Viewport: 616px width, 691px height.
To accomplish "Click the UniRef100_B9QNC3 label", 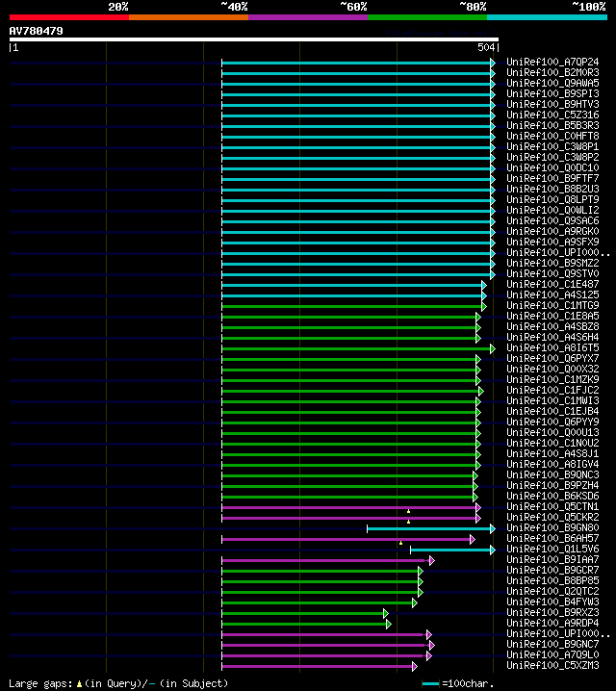I will click(552, 474).
